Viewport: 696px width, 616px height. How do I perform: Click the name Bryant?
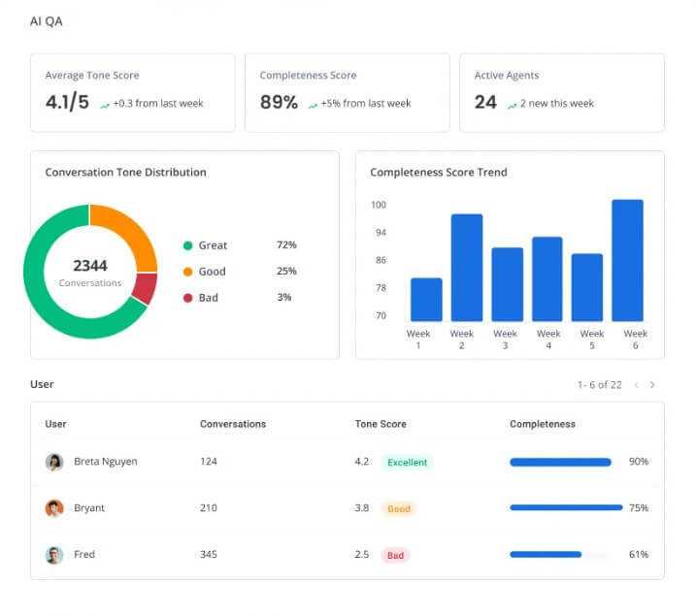click(89, 508)
